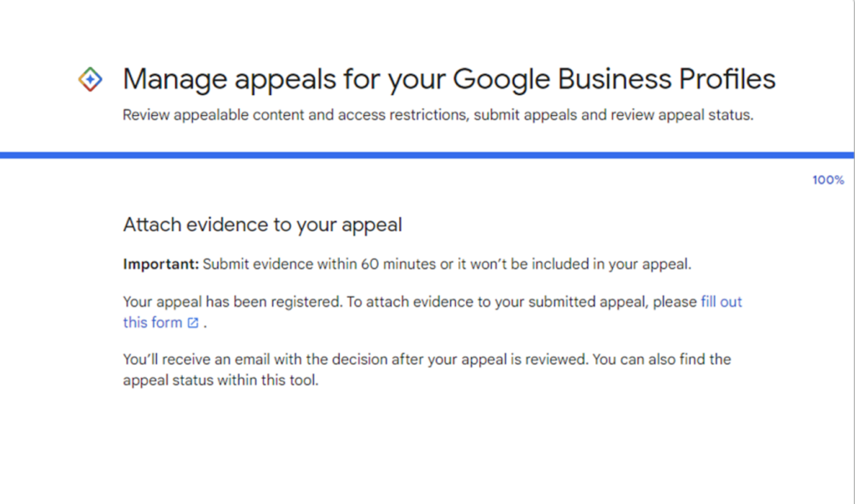
Task: Click the external link icon after "this form"
Action: (x=193, y=323)
